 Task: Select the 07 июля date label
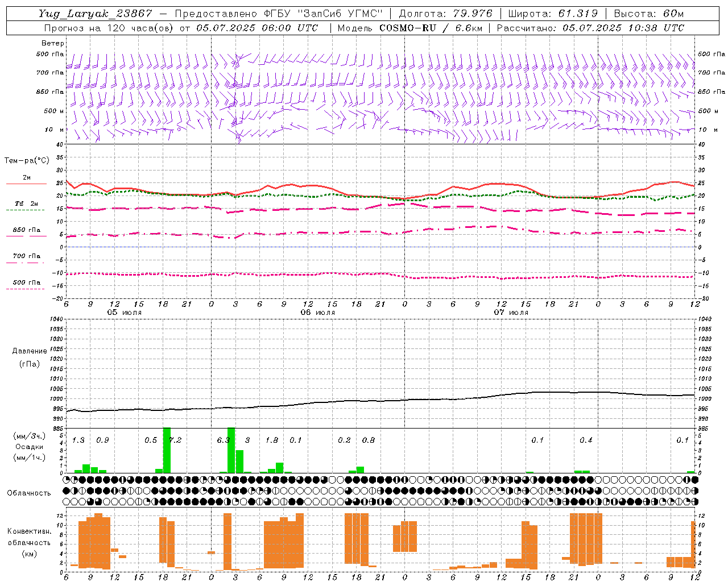pyautogui.click(x=511, y=313)
